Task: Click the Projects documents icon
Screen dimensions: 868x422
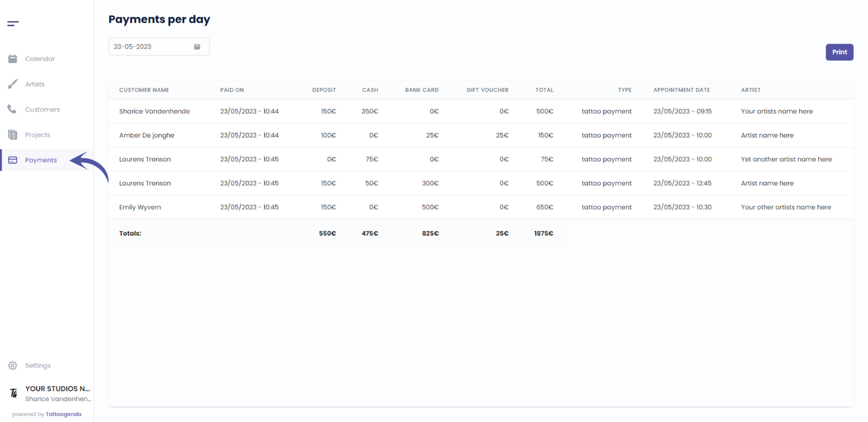Action: click(13, 135)
